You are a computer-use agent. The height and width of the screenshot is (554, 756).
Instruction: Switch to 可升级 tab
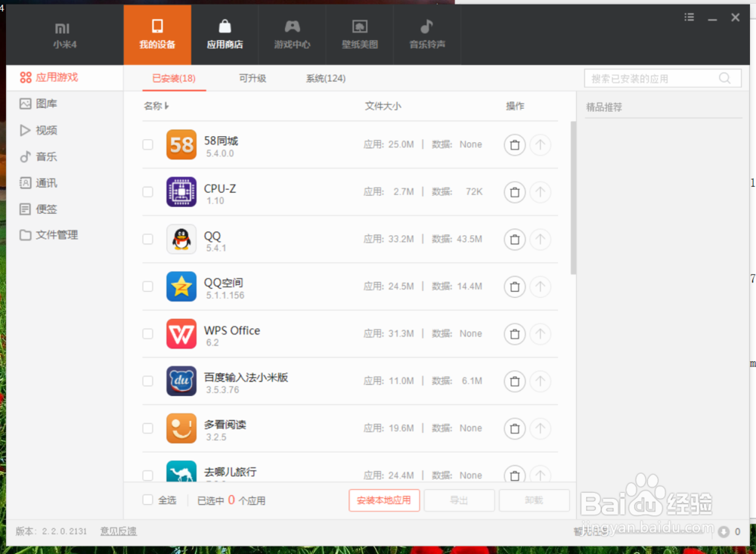coord(253,79)
